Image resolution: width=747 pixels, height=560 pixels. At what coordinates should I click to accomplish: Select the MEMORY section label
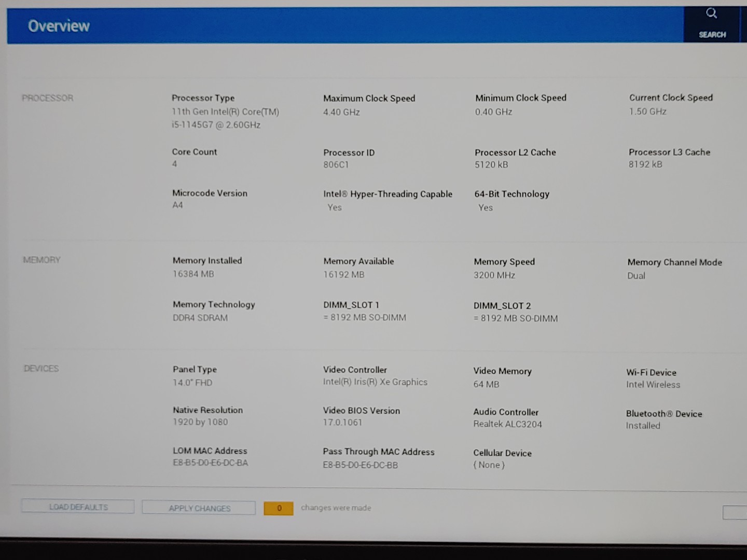click(x=41, y=260)
